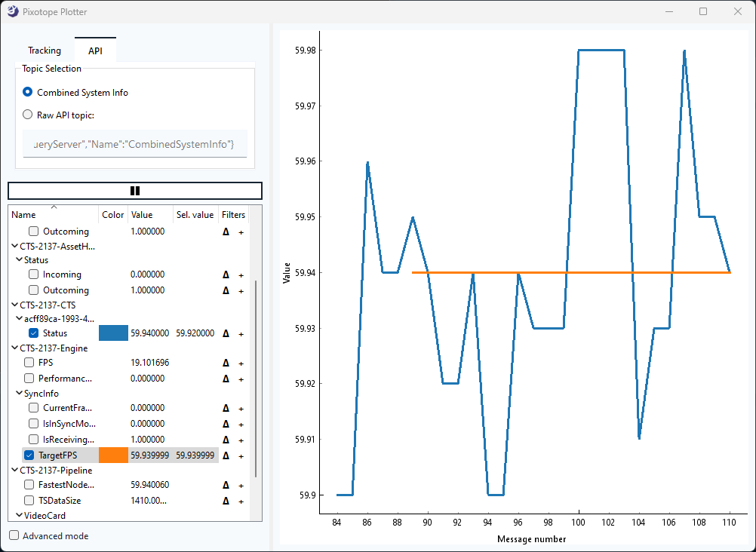Uncheck the TargetFPS checkbox

pos(30,455)
